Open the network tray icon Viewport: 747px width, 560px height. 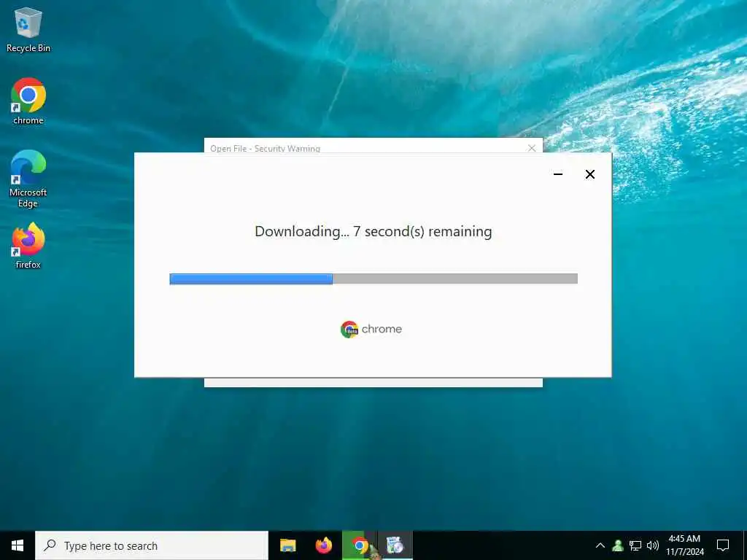(635, 545)
